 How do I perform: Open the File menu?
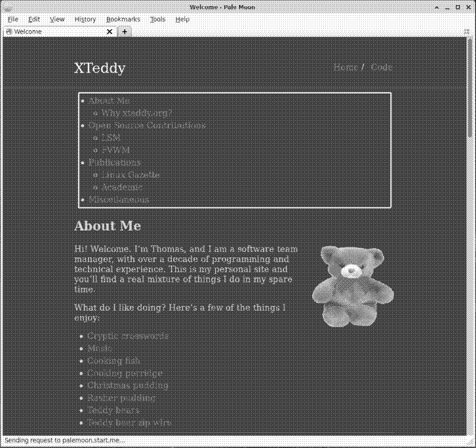click(x=12, y=19)
